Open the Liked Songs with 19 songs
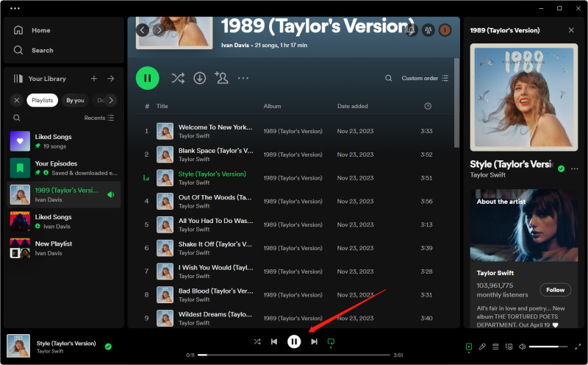 point(64,141)
